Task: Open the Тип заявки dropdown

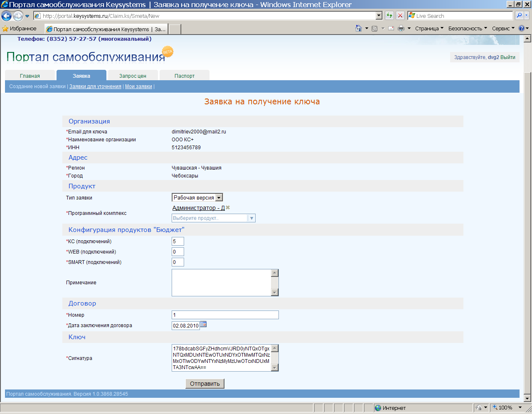Action: coord(219,198)
